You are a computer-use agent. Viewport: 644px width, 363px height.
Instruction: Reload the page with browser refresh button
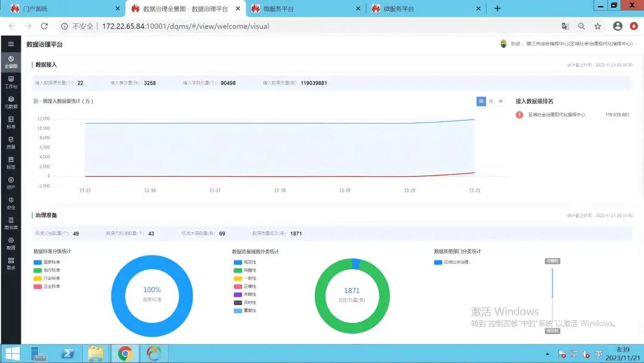(x=44, y=26)
